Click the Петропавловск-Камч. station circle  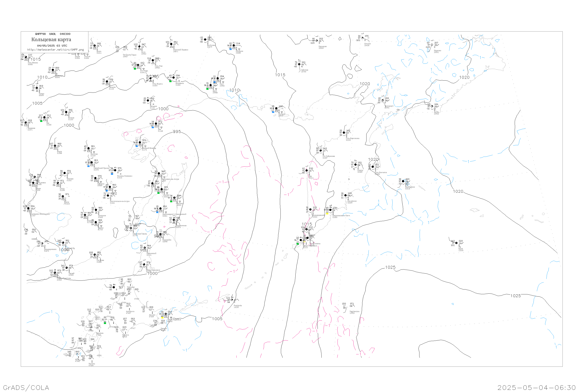pos(330,210)
